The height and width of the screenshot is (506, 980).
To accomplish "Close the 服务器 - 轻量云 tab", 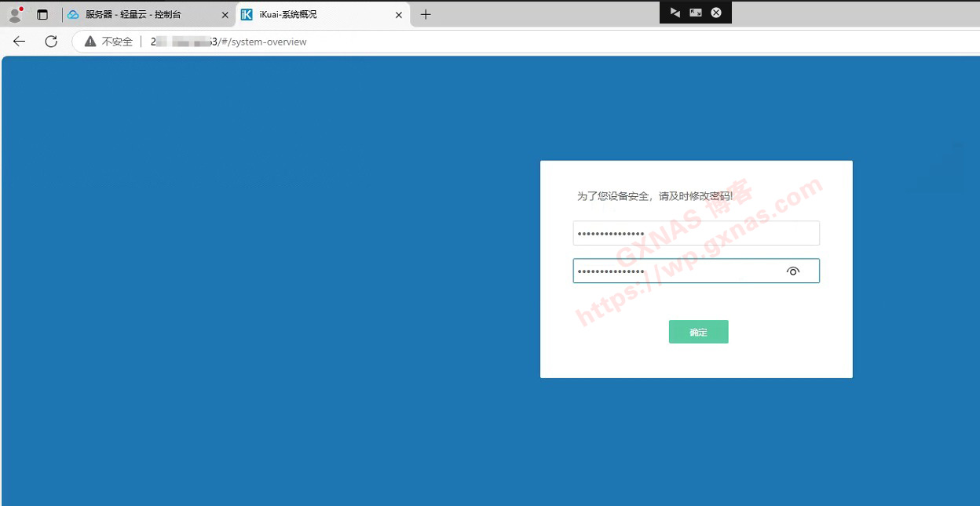I will (x=225, y=14).
